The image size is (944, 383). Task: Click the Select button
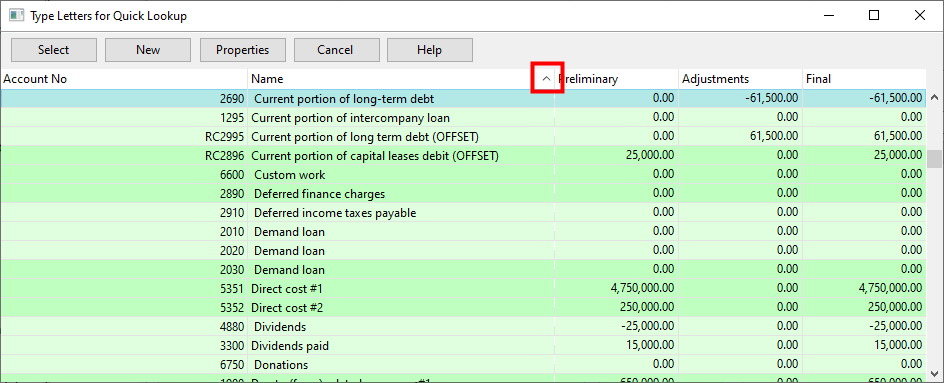click(54, 50)
